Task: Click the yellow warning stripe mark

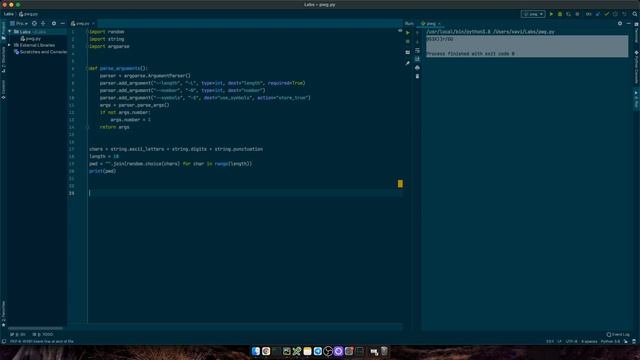Action: 400,184
